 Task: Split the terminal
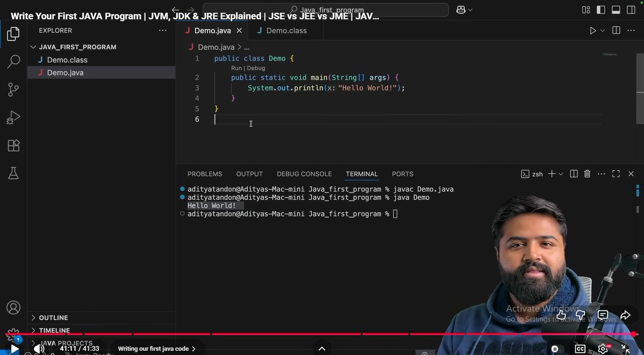pyautogui.click(x=574, y=174)
